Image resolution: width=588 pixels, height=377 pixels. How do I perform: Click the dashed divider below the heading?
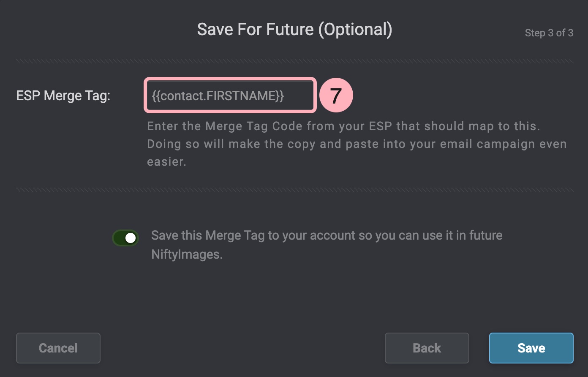(x=294, y=61)
